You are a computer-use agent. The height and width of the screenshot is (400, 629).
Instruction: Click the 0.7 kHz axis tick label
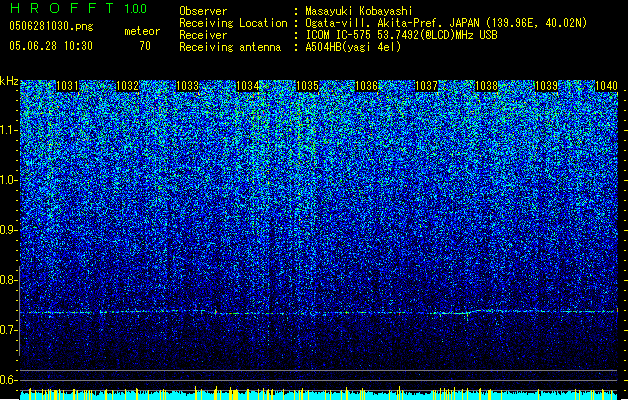9,330
